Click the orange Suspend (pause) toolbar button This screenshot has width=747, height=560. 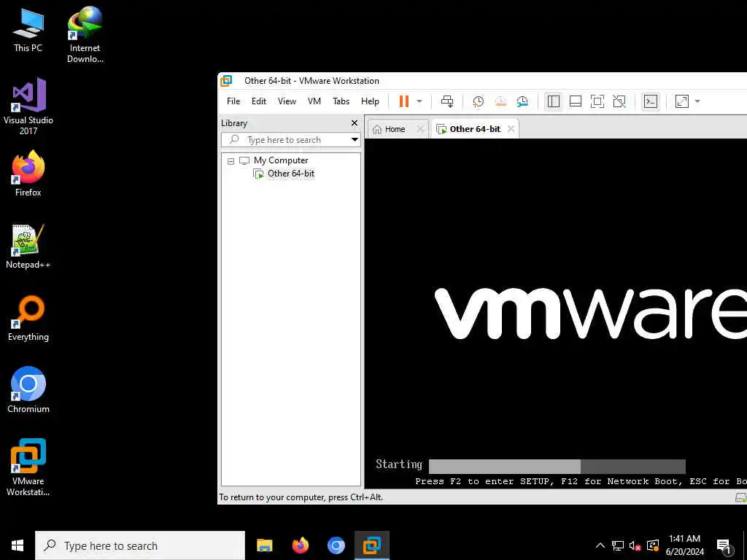click(x=403, y=101)
